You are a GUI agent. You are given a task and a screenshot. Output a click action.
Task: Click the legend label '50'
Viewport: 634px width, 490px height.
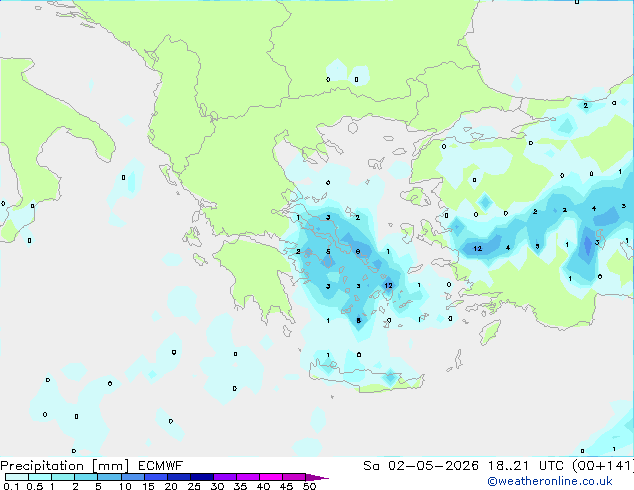coord(309,486)
